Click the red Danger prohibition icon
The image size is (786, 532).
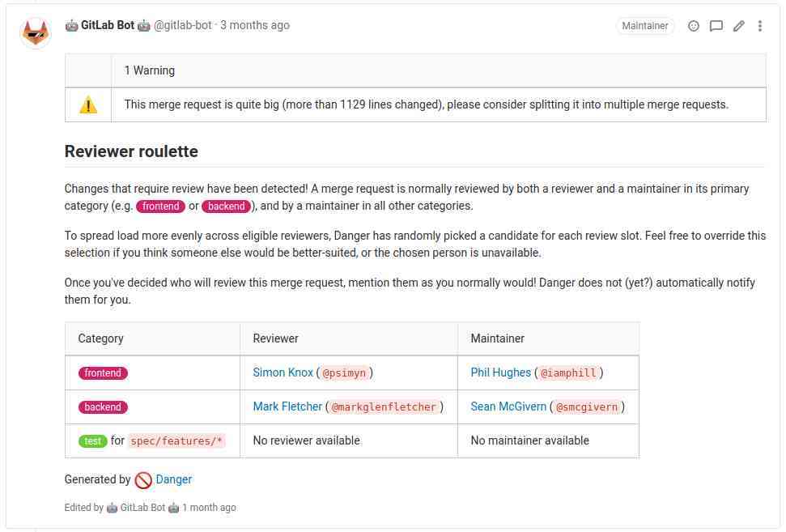[143, 480]
